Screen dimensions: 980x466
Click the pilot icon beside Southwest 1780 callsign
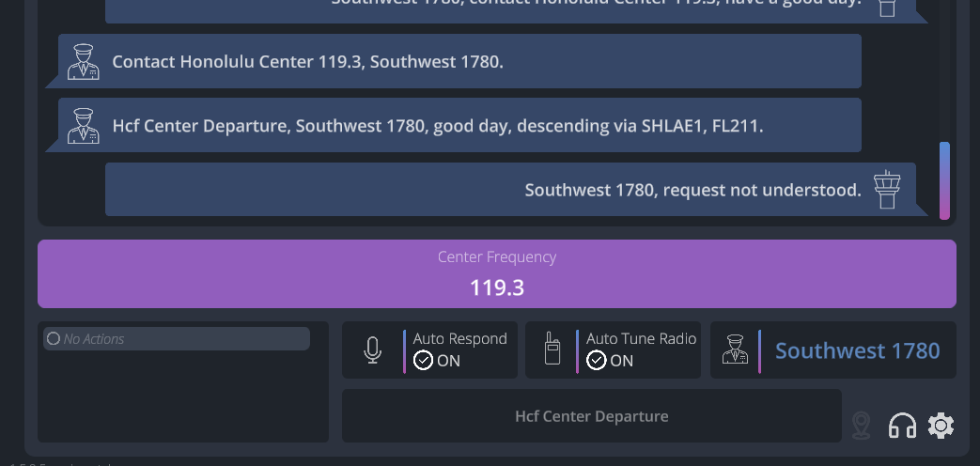pos(735,349)
